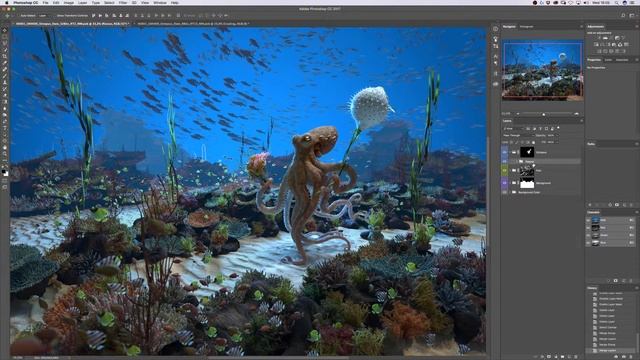
Task: Click the foreground/background color swatches in toolbar
Action: coord(5,173)
